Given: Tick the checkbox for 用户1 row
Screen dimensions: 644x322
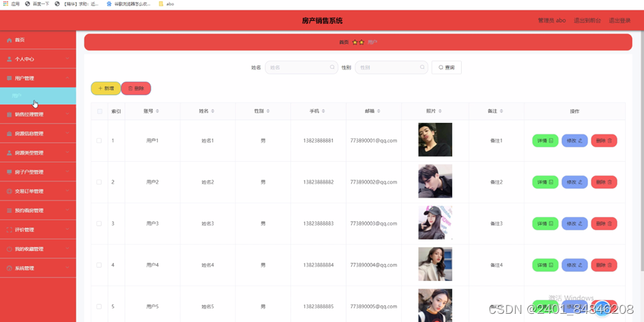Looking at the screenshot, I should [x=99, y=141].
